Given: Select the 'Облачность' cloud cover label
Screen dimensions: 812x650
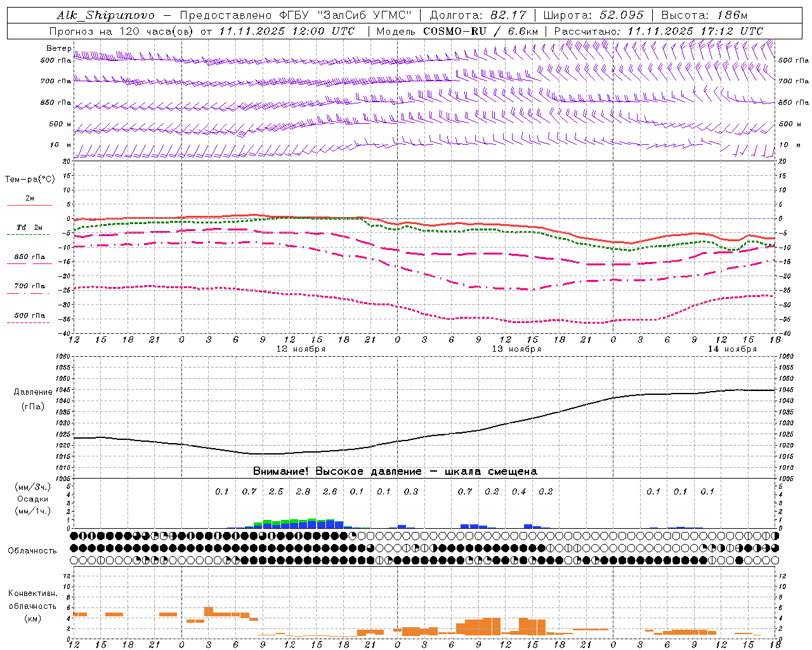Looking at the screenshot, I should (x=32, y=551).
